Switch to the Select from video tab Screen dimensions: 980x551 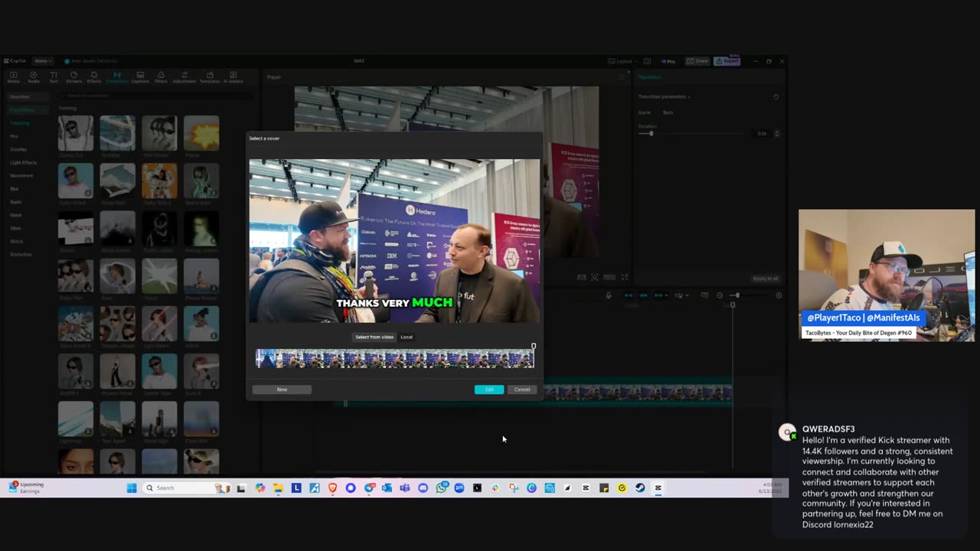[374, 337]
